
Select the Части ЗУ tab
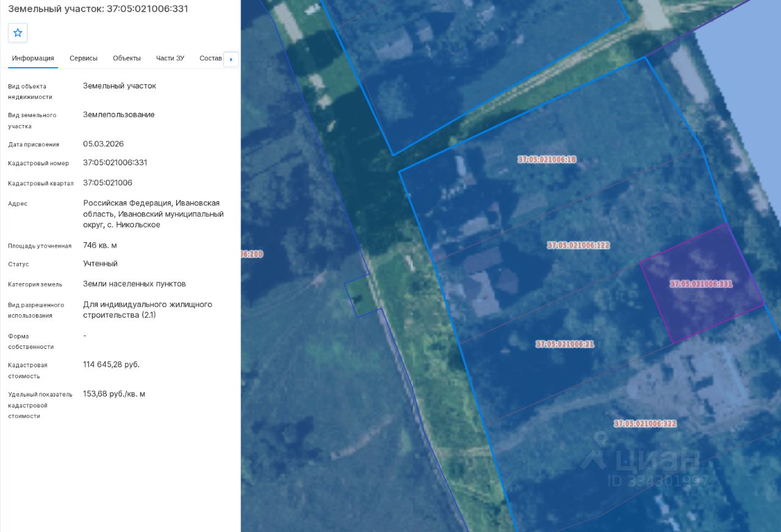(x=170, y=59)
